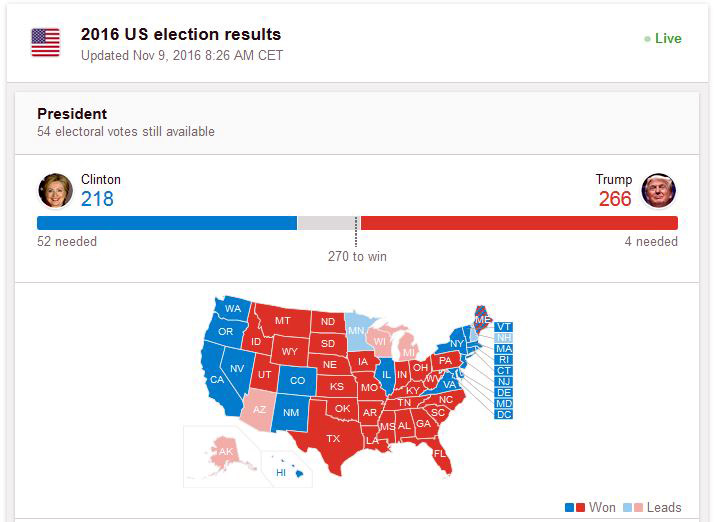This screenshot has width=716, height=522.
Task: Select California on the election map
Action: point(216,379)
